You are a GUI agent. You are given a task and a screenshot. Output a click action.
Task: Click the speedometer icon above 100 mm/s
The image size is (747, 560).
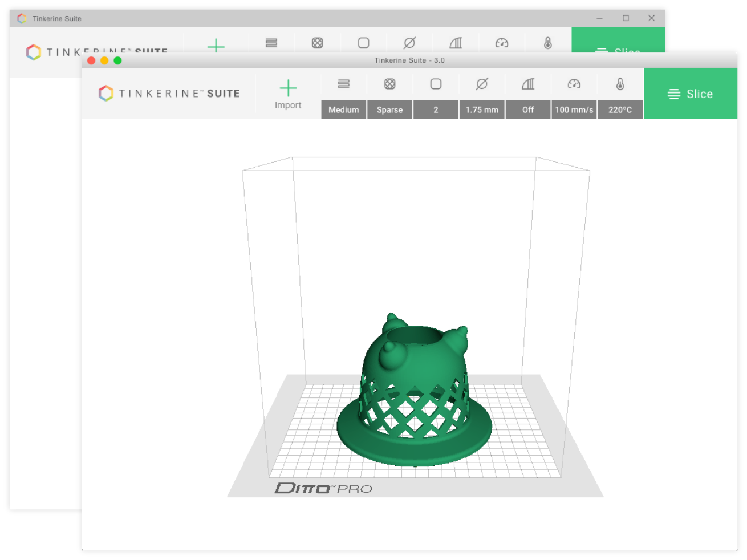[574, 84]
